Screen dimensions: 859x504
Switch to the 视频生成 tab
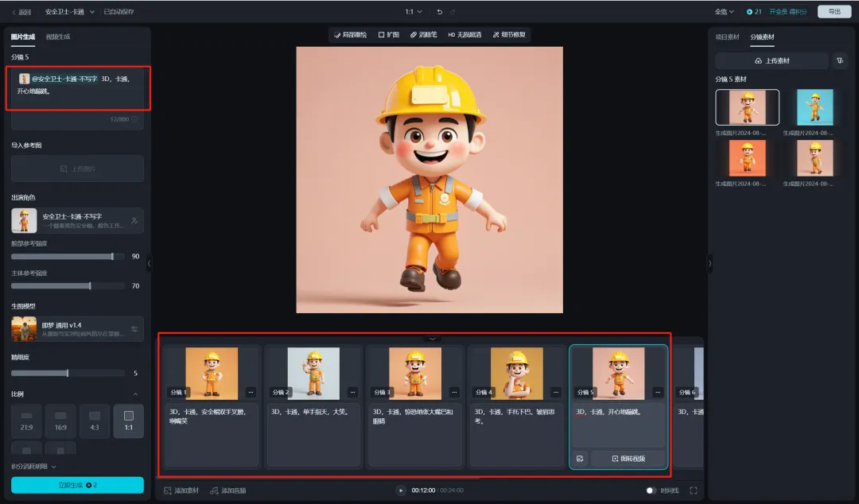click(58, 37)
